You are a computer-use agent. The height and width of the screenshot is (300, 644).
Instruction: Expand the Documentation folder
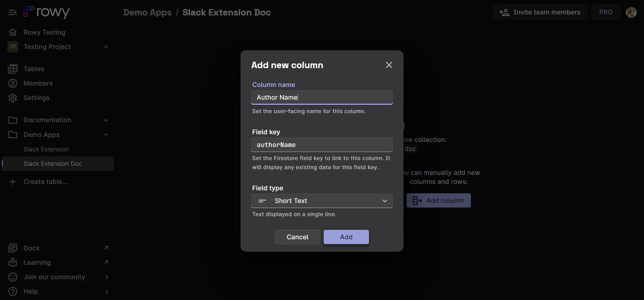tap(106, 120)
